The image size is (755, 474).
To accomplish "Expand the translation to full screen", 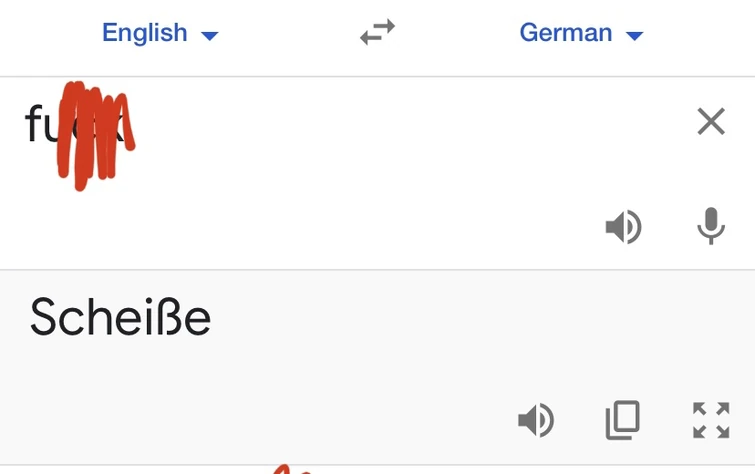I will tap(710, 420).
